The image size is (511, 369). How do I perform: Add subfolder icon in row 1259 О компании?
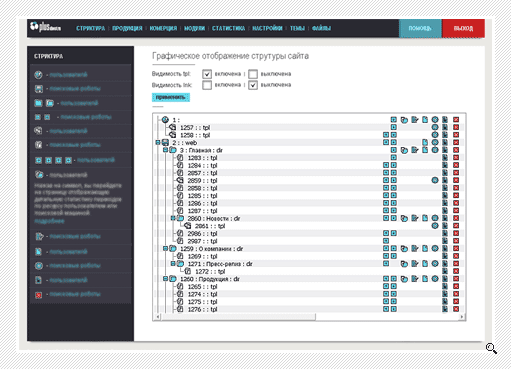pyautogui.click(x=404, y=248)
